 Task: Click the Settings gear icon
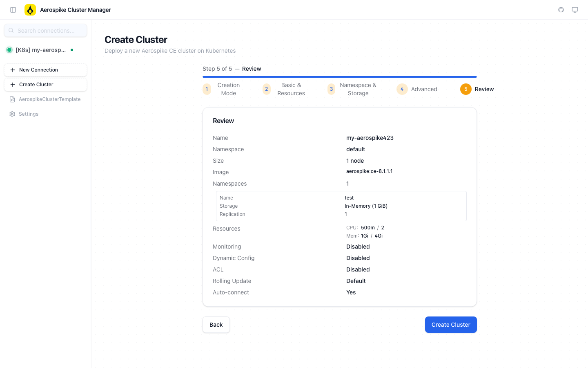pos(12,114)
